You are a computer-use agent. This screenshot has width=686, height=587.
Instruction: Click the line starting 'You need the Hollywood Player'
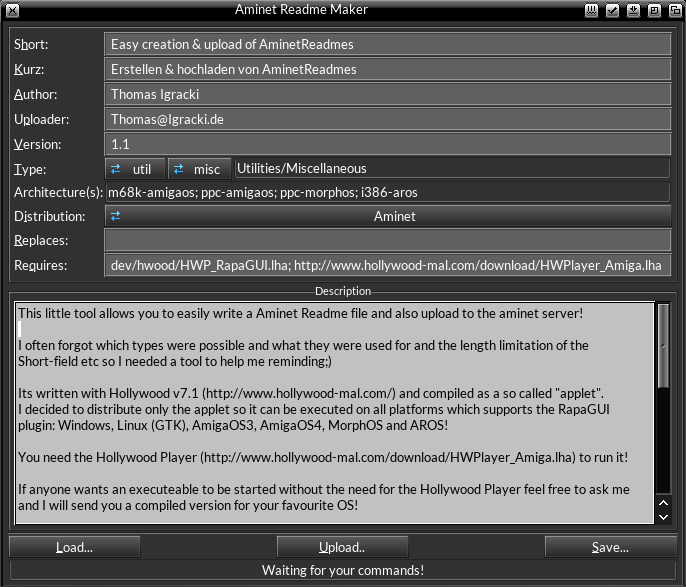pyautogui.click(x=323, y=457)
